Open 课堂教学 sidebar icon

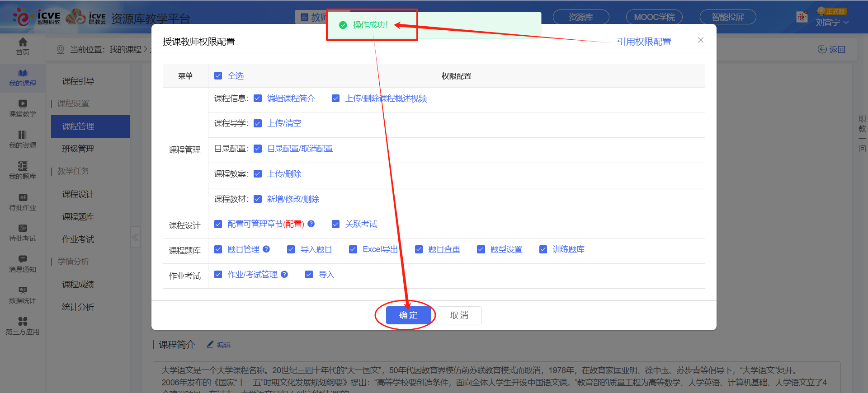click(x=23, y=103)
